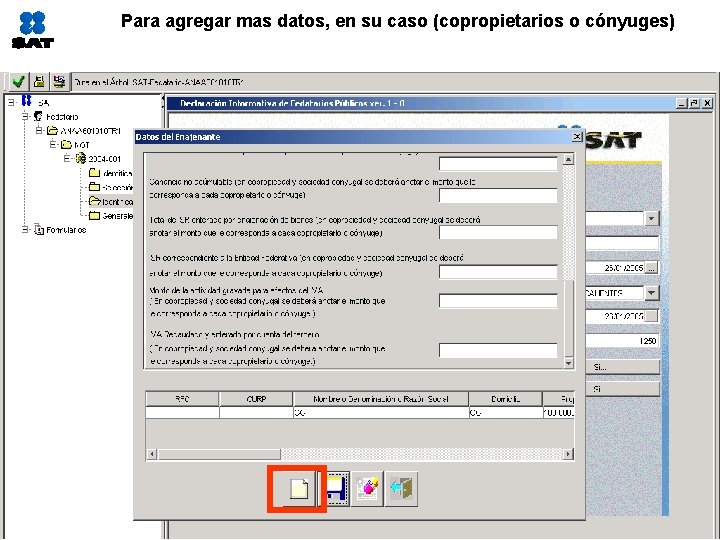Viewport: 720px width, 540px height.
Task: Restore the Declaración Informativa window
Action: (694, 103)
